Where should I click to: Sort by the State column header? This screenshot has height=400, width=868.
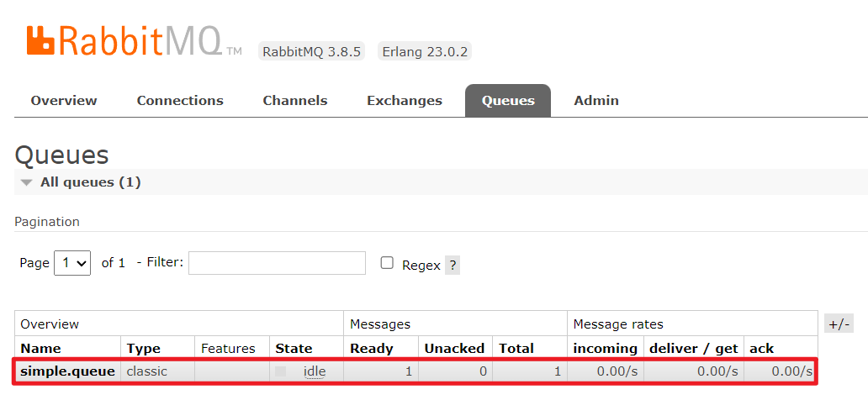(x=294, y=349)
